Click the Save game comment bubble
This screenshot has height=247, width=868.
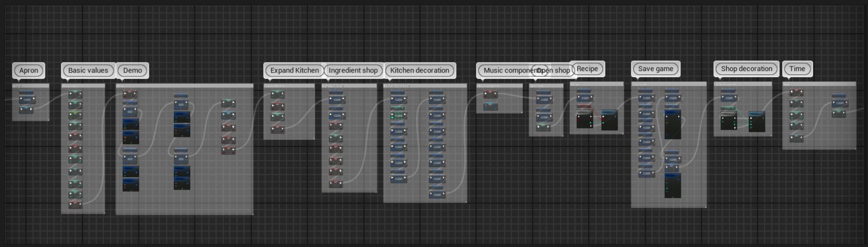(x=656, y=69)
